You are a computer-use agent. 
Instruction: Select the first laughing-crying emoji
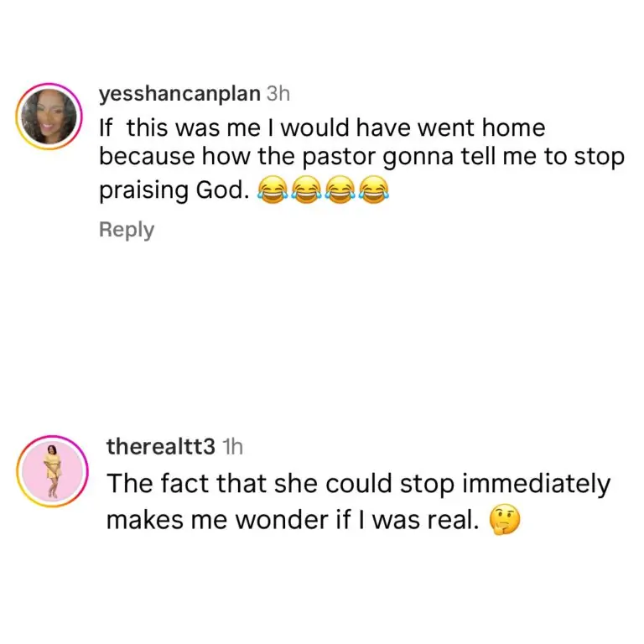(x=271, y=192)
